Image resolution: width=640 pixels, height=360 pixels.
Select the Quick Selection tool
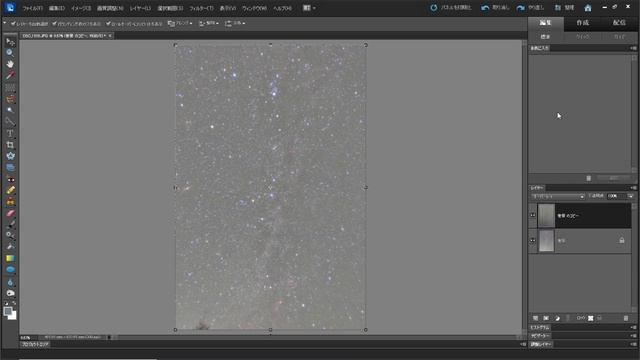tap(10, 122)
